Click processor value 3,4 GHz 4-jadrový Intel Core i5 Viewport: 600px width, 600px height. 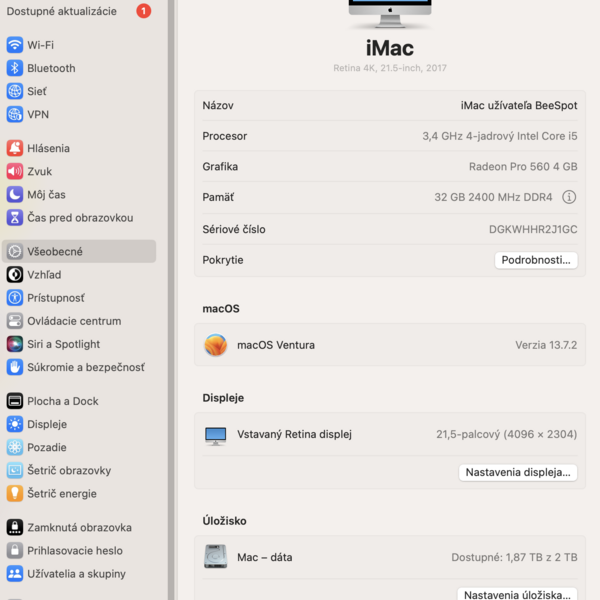(x=500, y=136)
